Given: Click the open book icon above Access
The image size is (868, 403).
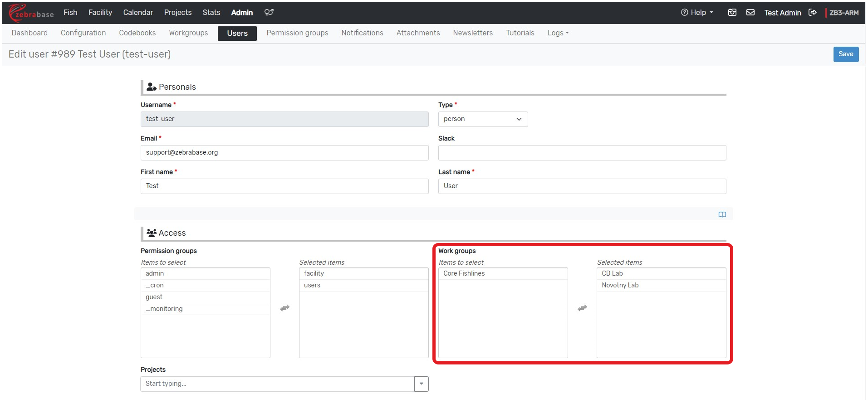Looking at the screenshot, I should pos(722,214).
